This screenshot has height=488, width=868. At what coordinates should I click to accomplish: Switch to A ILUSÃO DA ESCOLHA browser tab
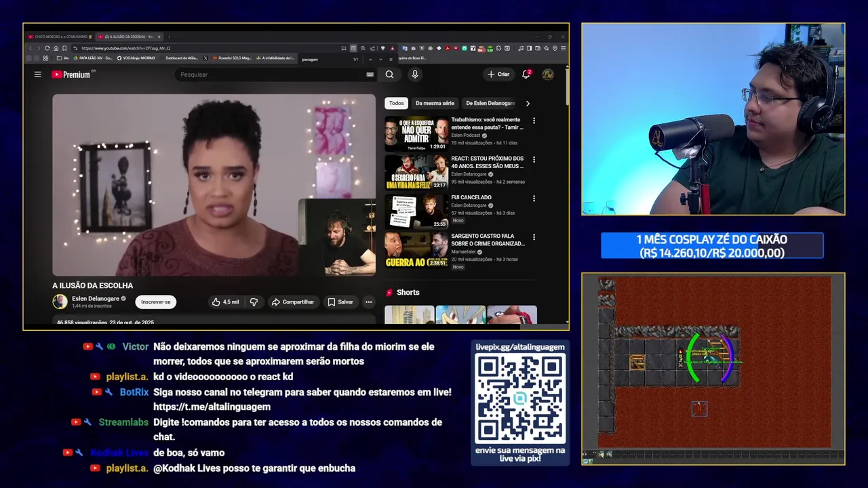tap(129, 37)
